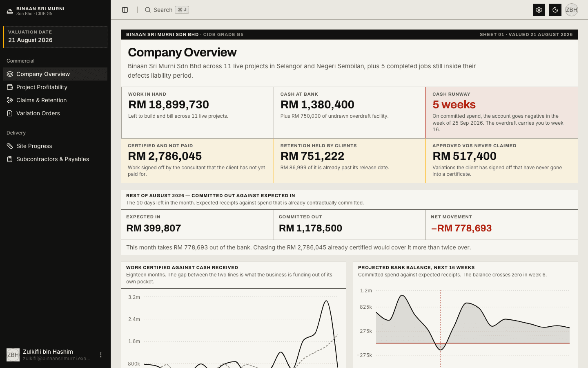Click the ⌘J shortcut badge

182,10
